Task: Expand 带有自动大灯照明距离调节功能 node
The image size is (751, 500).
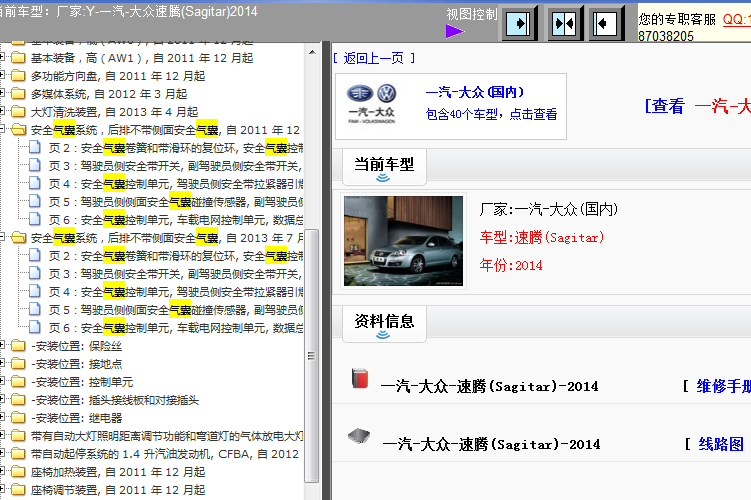Action: click(x=2, y=436)
